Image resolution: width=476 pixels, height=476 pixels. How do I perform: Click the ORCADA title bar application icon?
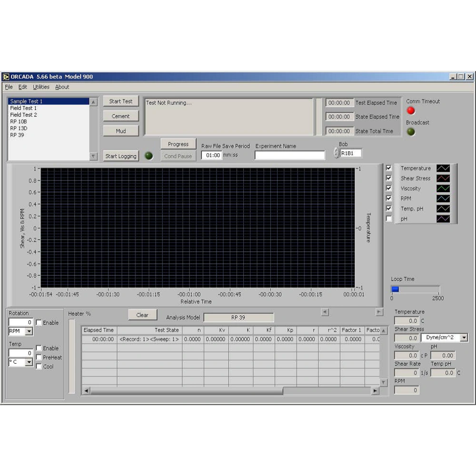[x=6, y=77]
